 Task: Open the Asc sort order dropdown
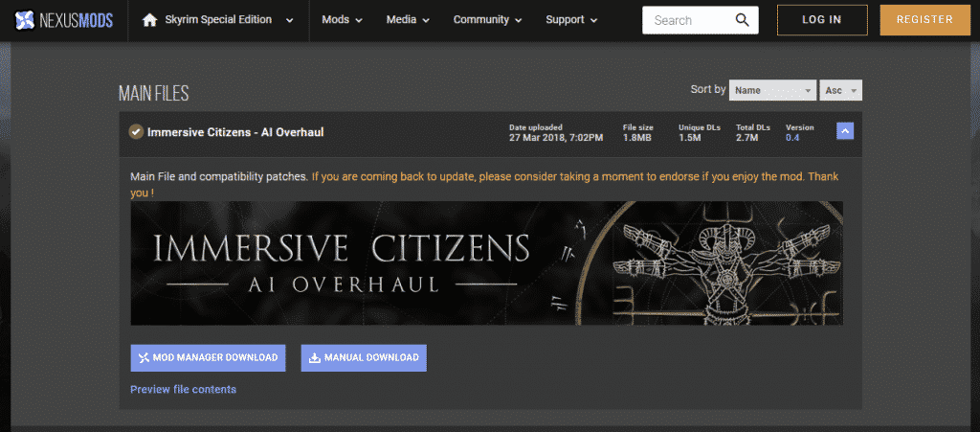840,90
